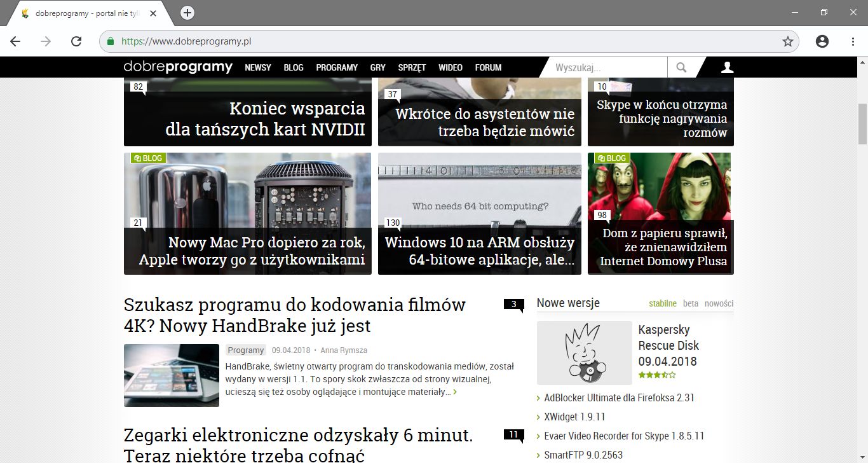Viewport: 868px width, 463px height.
Task: Click the dobreprogramy site logo
Action: pos(178,67)
